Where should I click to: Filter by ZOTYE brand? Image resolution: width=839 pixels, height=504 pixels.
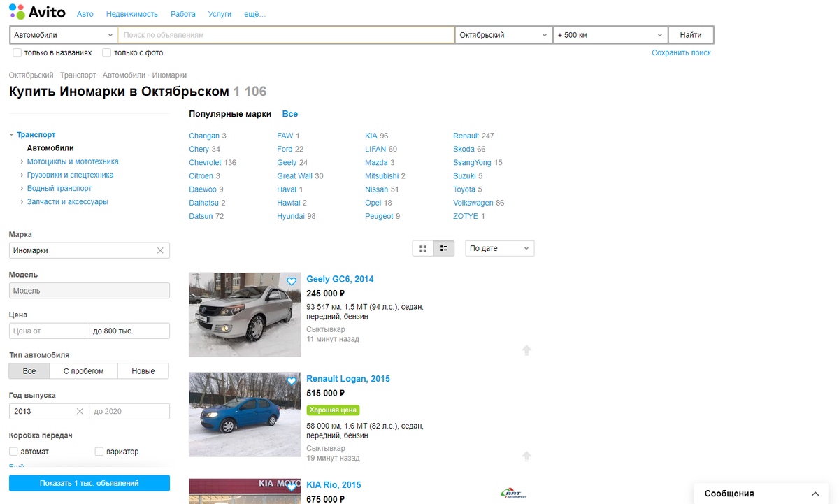click(466, 216)
